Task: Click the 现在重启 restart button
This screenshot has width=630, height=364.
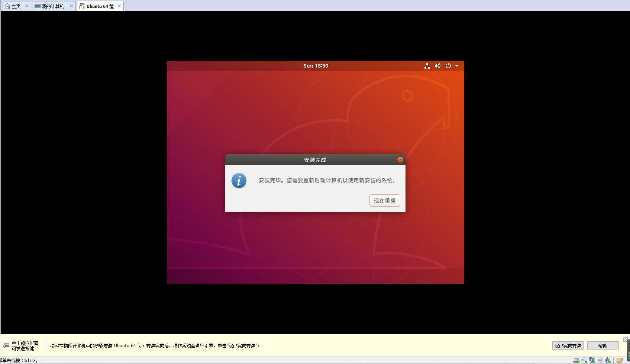Action: pyautogui.click(x=385, y=201)
